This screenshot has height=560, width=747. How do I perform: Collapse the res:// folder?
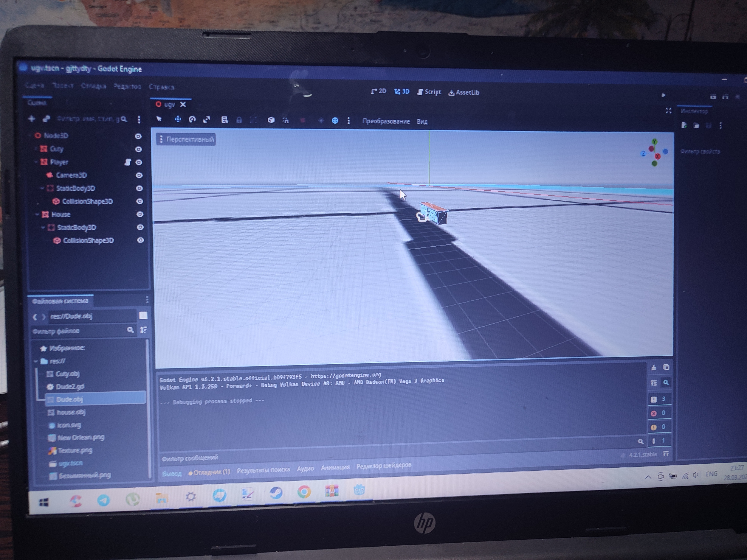coord(36,361)
